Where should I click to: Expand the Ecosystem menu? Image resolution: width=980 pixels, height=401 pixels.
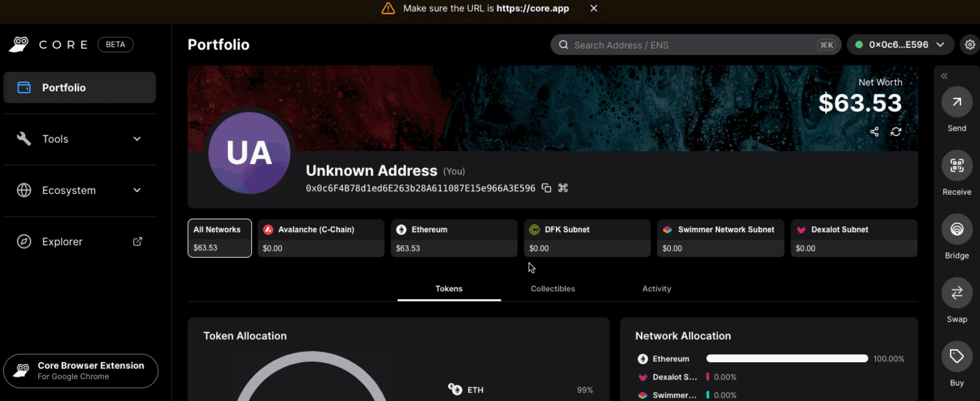[x=80, y=190]
